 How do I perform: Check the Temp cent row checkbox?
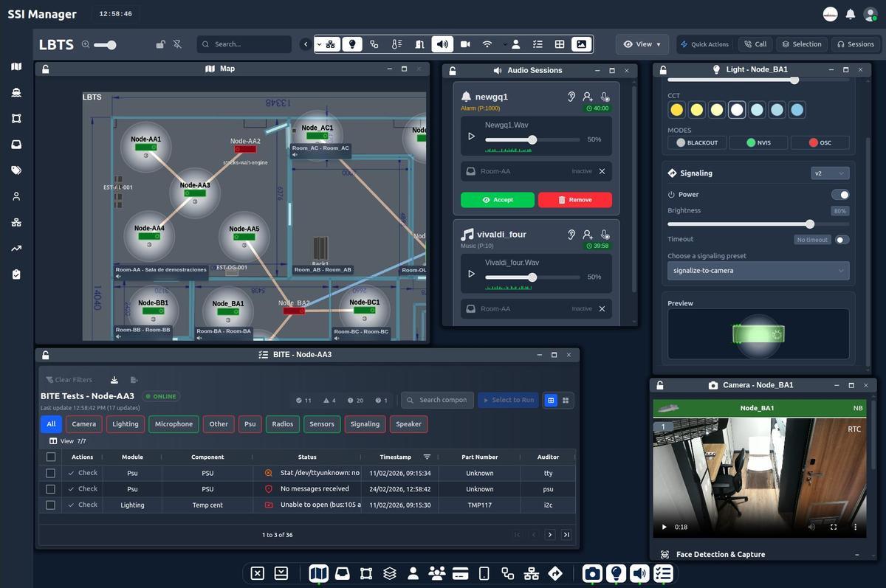[51, 505]
